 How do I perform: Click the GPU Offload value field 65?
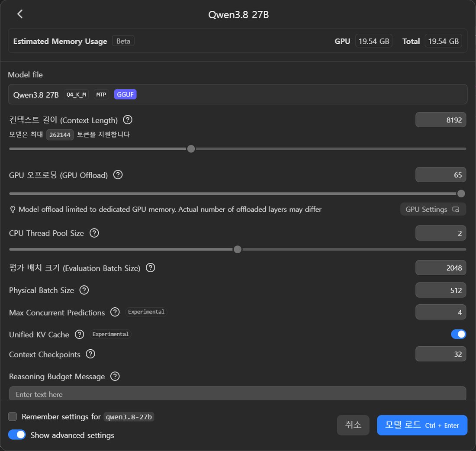[441, 174]
